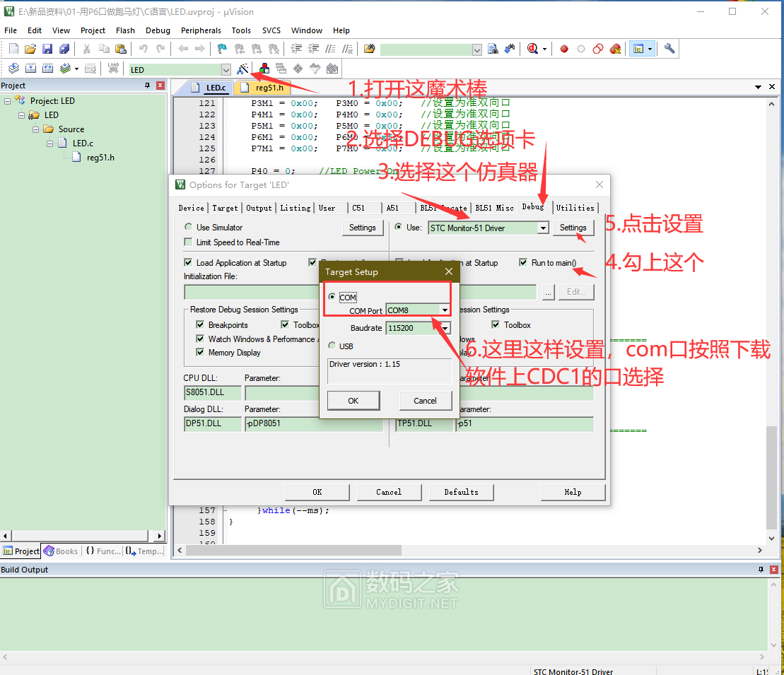This screenshot has height=675, width=784.
Task: Open the Baudrate 115200 dropdown
Action: [x=444, y=327]
